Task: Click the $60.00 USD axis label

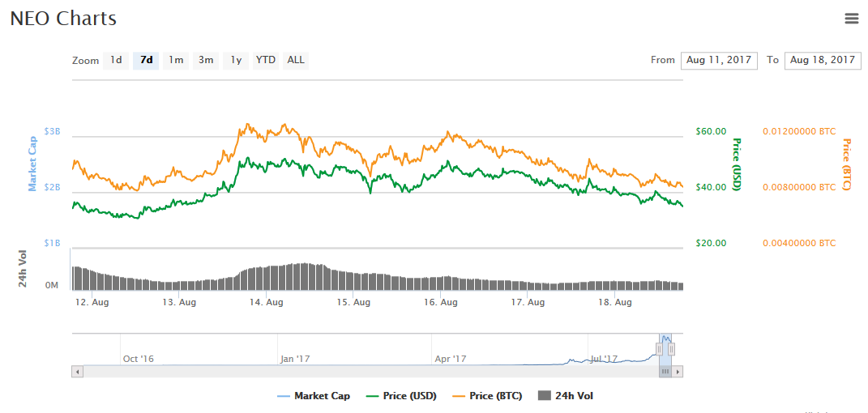Action: pos(711,131)
